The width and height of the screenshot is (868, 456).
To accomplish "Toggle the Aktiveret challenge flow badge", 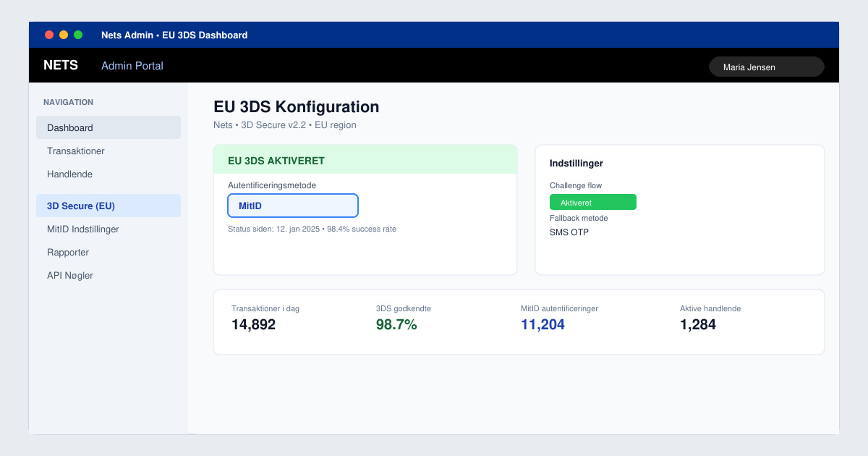I will pos(593,202).
